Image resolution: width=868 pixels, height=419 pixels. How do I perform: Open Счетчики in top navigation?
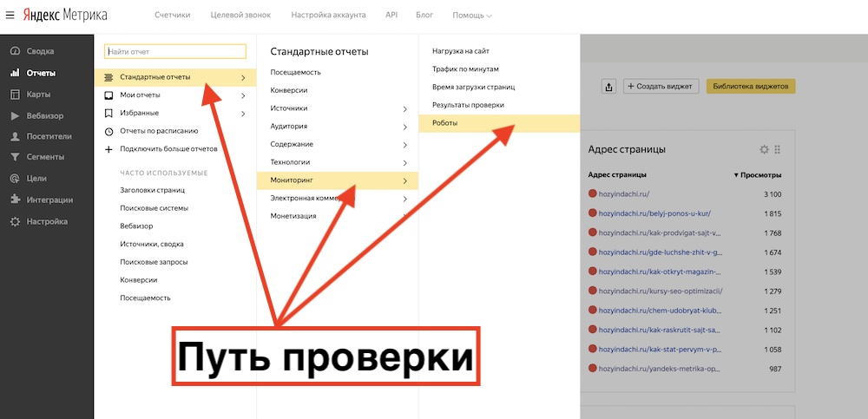[x=173, y=15]
